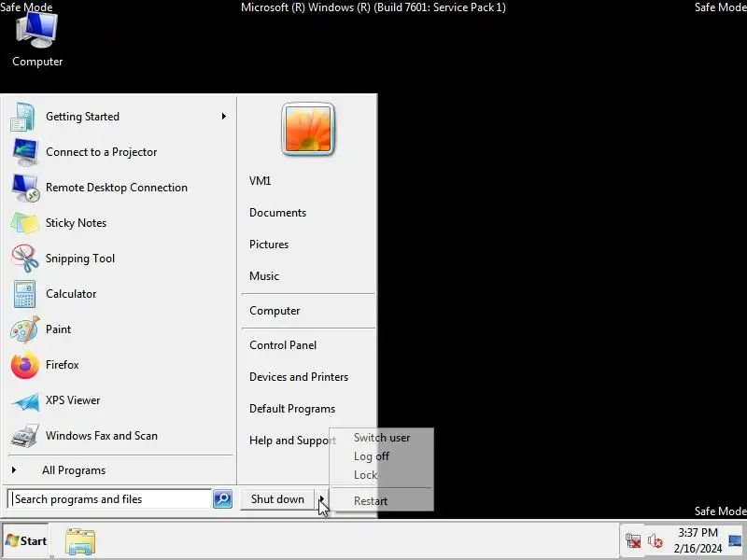This screenshot has width=747, height=560.
Task: Open Computer from the Start menu
Action: click(275, 311)
